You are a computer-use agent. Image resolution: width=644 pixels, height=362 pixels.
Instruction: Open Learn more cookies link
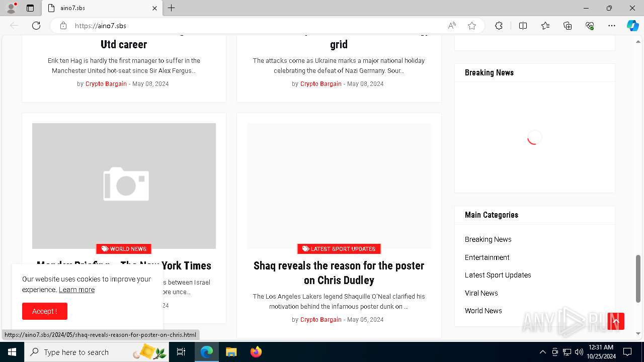click(76, 290)
